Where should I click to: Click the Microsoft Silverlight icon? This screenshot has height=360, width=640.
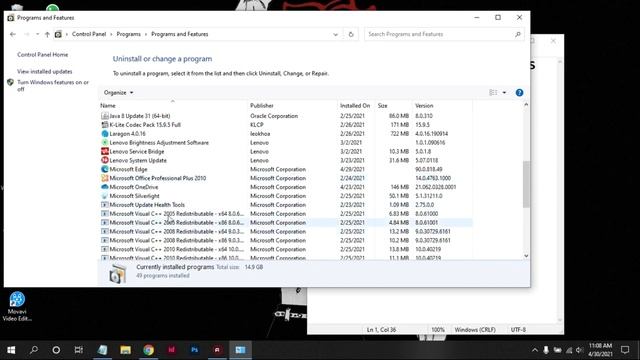[104, 196]
